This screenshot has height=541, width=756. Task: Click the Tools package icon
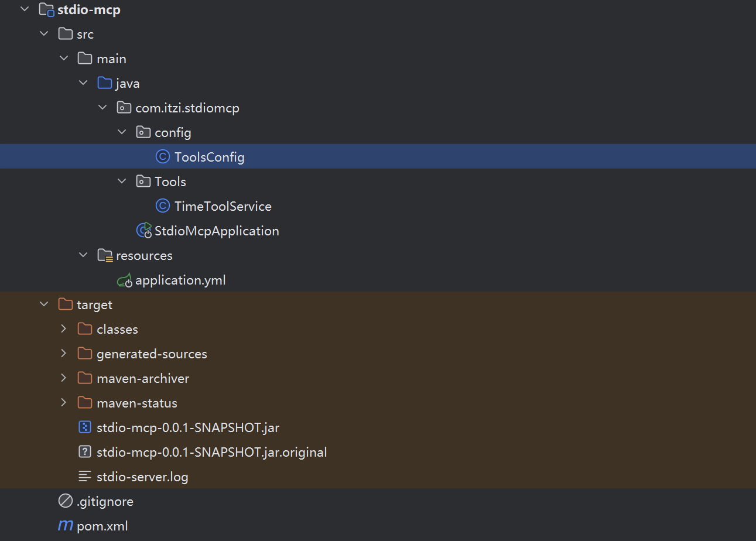point(143,182)
